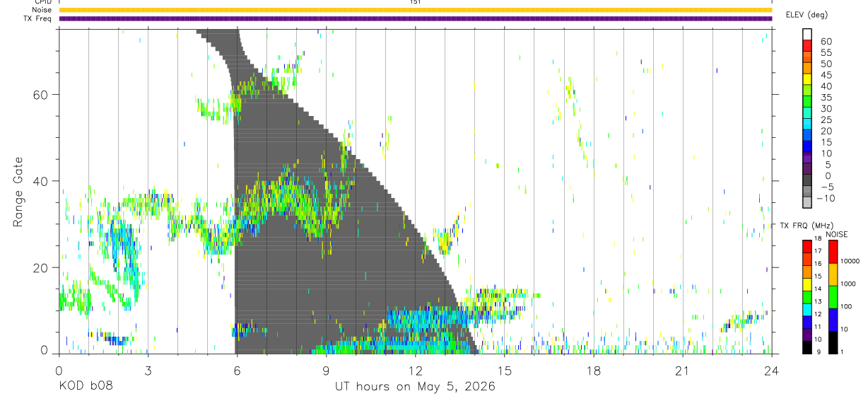Image resolution: width=868 pixels, height=401 pixels.
Task: Click the 'TX Freq' row label at top left
Action: tap(38, 18)
